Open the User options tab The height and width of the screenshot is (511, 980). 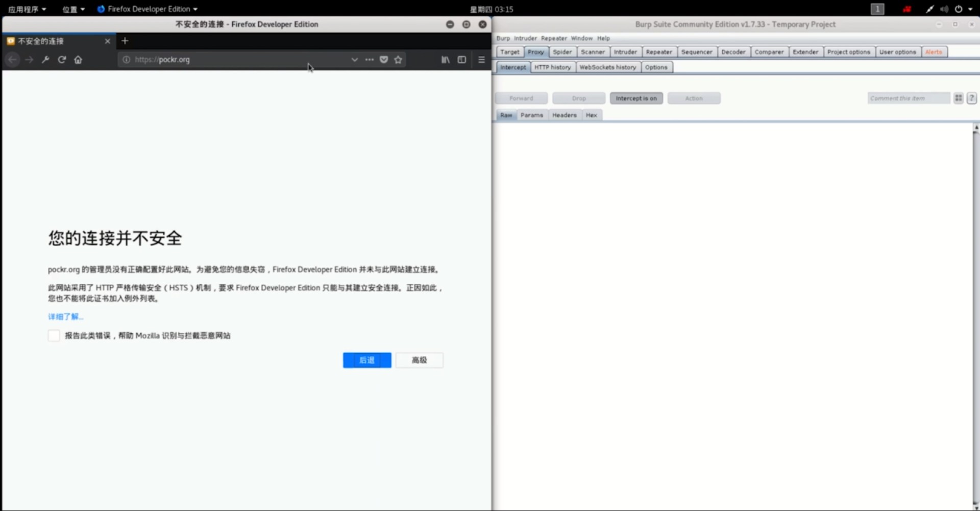[x=898, y=52]
